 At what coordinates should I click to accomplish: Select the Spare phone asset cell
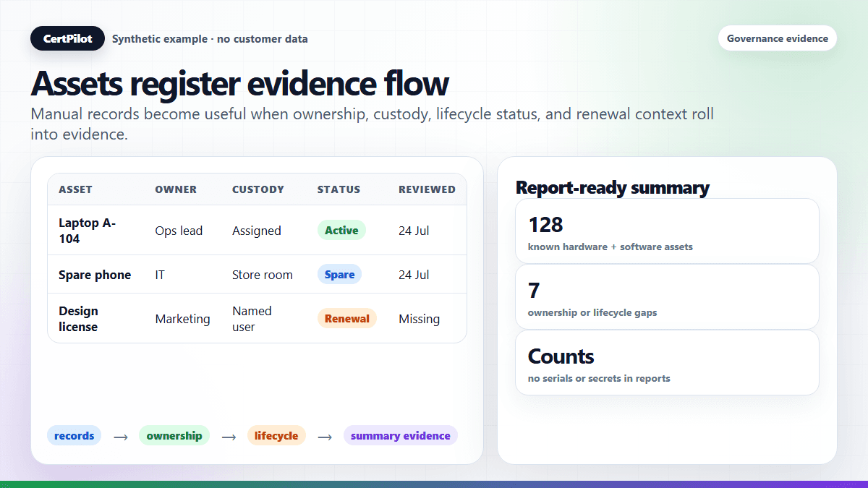click(95, 275)
